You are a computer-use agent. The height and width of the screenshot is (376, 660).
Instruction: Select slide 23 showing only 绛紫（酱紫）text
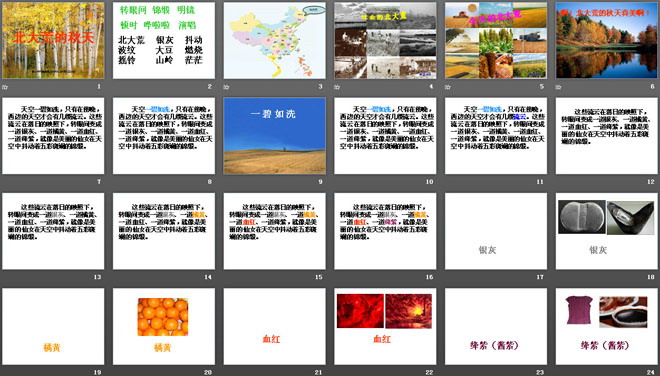[x=496, y=326]
